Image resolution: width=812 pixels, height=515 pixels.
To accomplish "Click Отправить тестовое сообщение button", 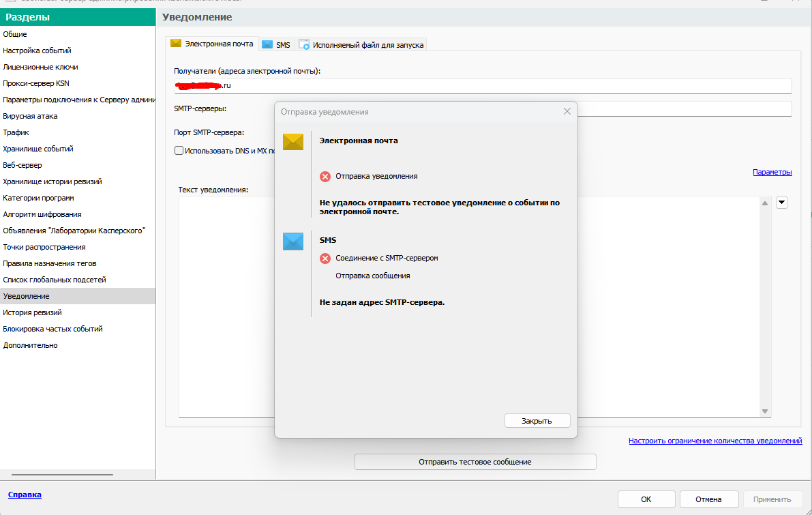I will coord(475,462).
